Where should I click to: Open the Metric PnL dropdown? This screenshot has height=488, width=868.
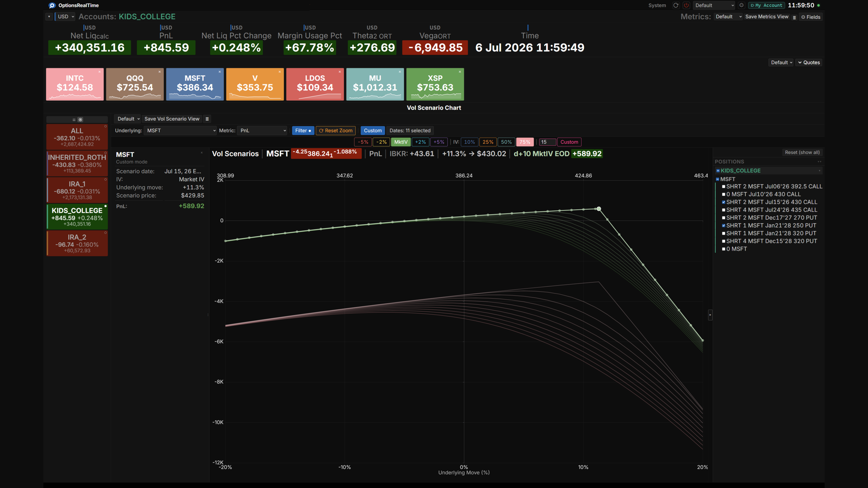tap(262, 130)
